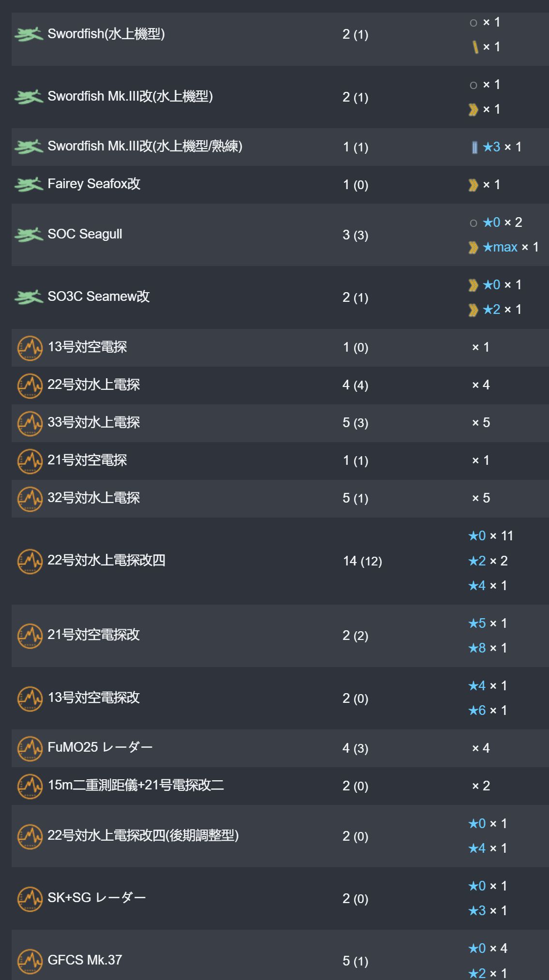Click the ★0 × 11 improvement entry
The image size is (549, 980).
click(490, 536)
